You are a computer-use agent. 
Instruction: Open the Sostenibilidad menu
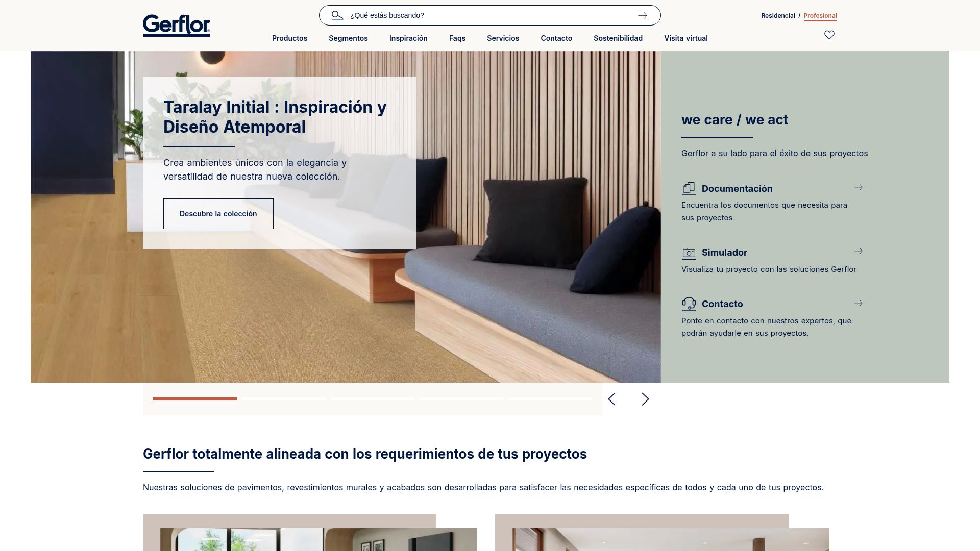click(x=618, y=38)
